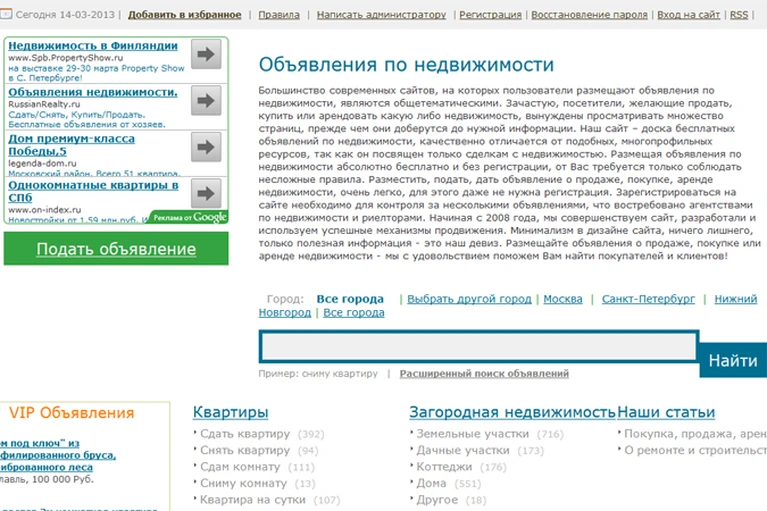Open Земельные участки listings
This screenshot has width=767, height=511.
(x=473, y=434)
